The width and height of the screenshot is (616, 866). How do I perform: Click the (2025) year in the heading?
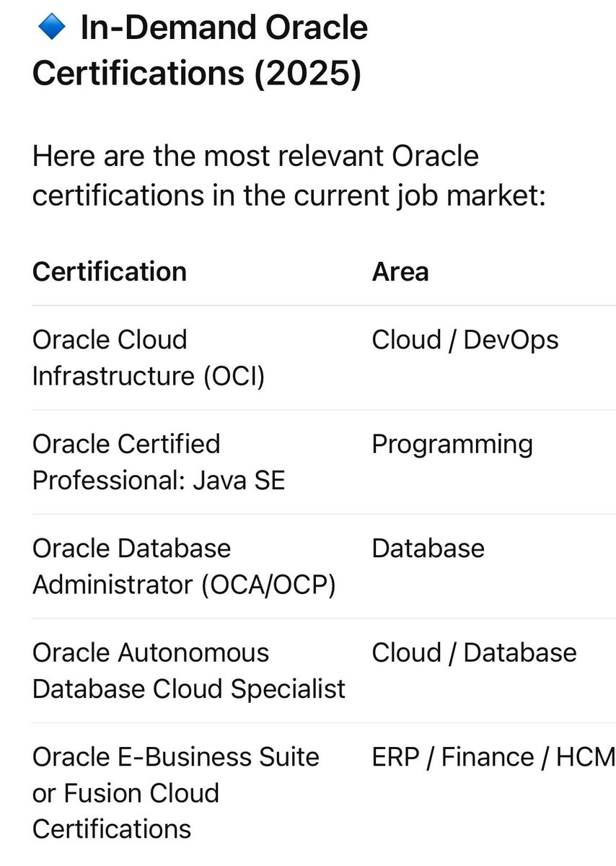point(307,74)
